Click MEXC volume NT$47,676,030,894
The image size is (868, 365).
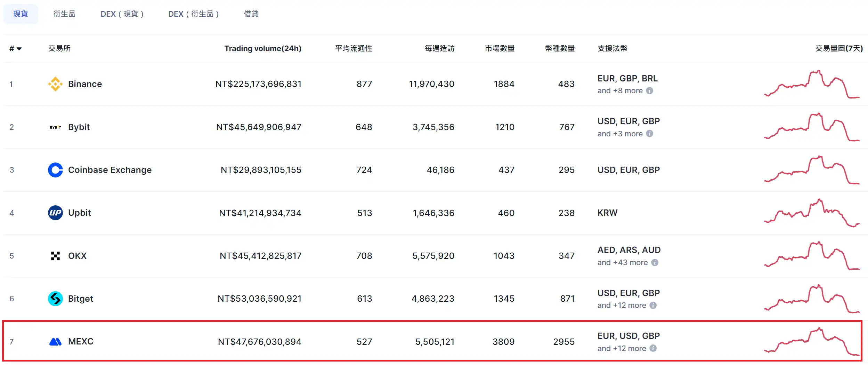click(x=259, y=342)
